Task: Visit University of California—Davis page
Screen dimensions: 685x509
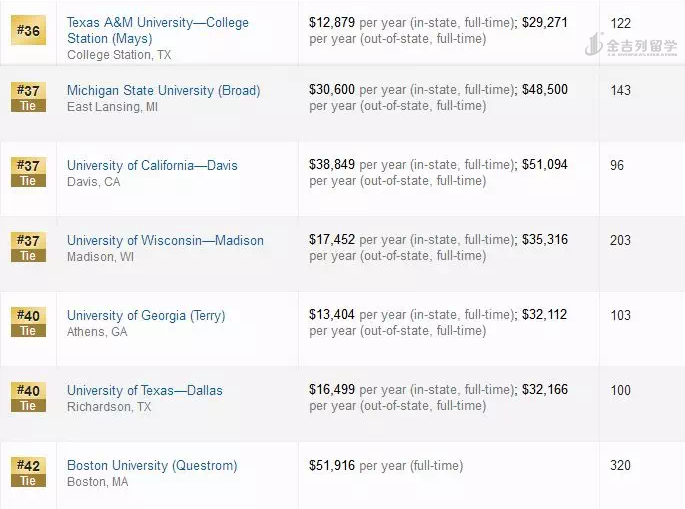Action: click(152, 165)
